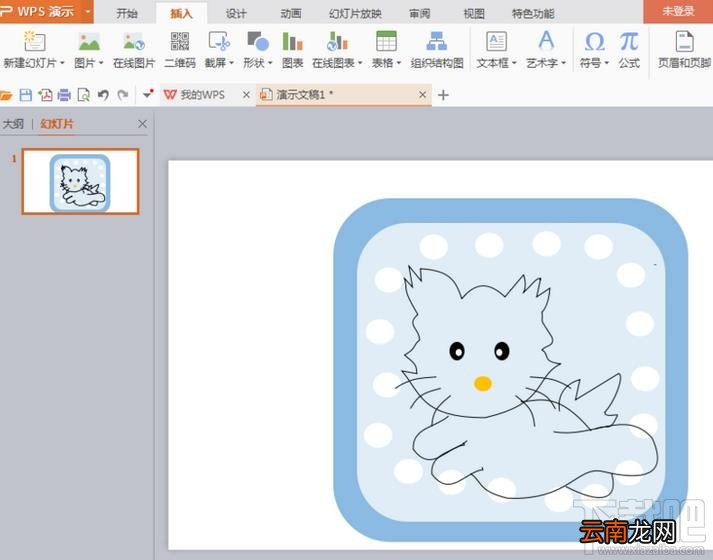Open the Animation (动画) ribbon tab
Viewport: 713px width, 560px height.
tap(291, 14)
